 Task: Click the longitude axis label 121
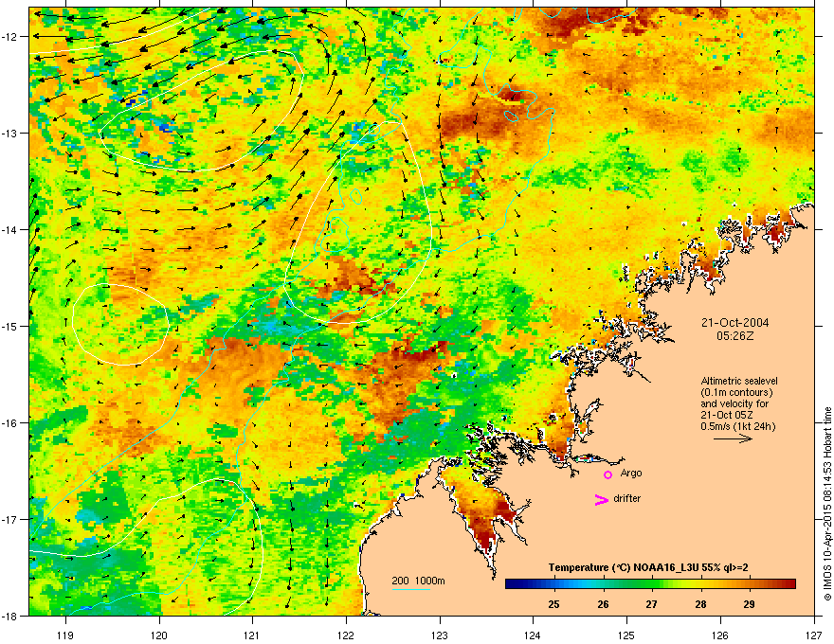[x=252, y=635]
